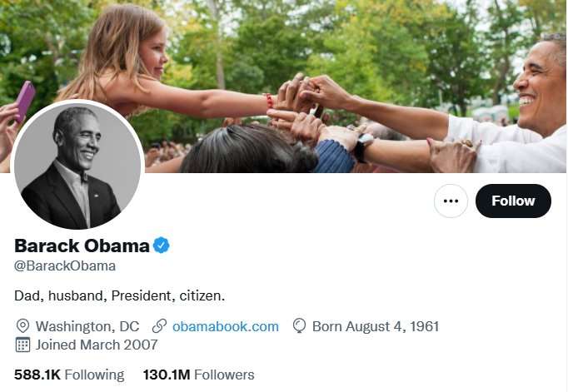Viewport: 568px width, 392px height.
Task: Follow the Barack Obama account
Action: (x=513, y=201)
